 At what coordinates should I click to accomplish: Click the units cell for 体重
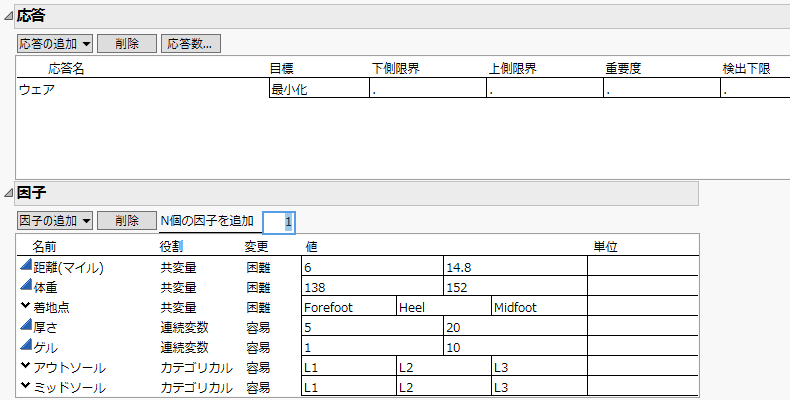tap(643, 286)
